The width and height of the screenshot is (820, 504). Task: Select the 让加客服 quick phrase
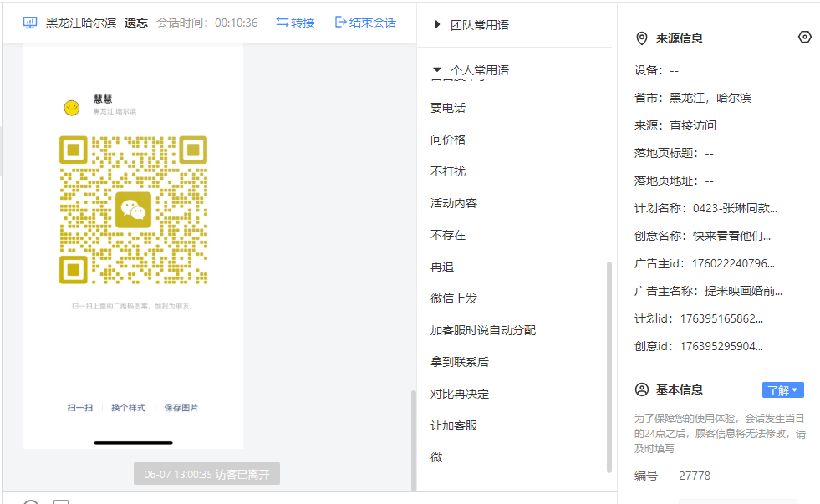(x=453, y=425)
